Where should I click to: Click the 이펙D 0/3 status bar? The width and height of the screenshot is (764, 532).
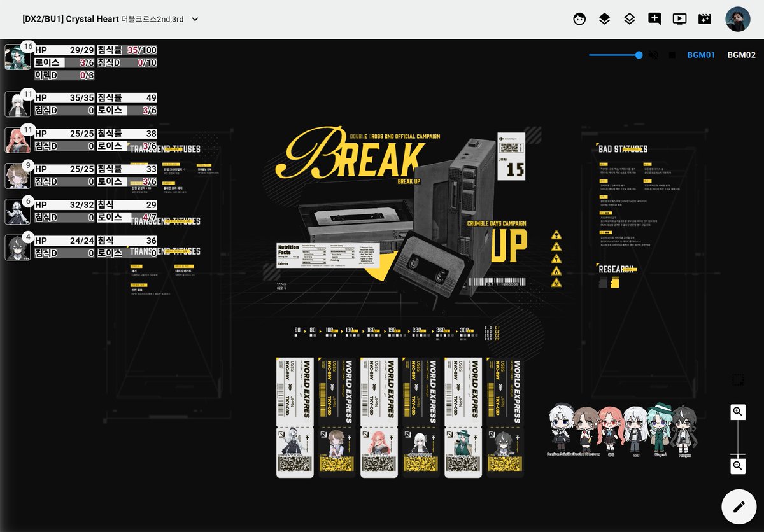point(64,76)
